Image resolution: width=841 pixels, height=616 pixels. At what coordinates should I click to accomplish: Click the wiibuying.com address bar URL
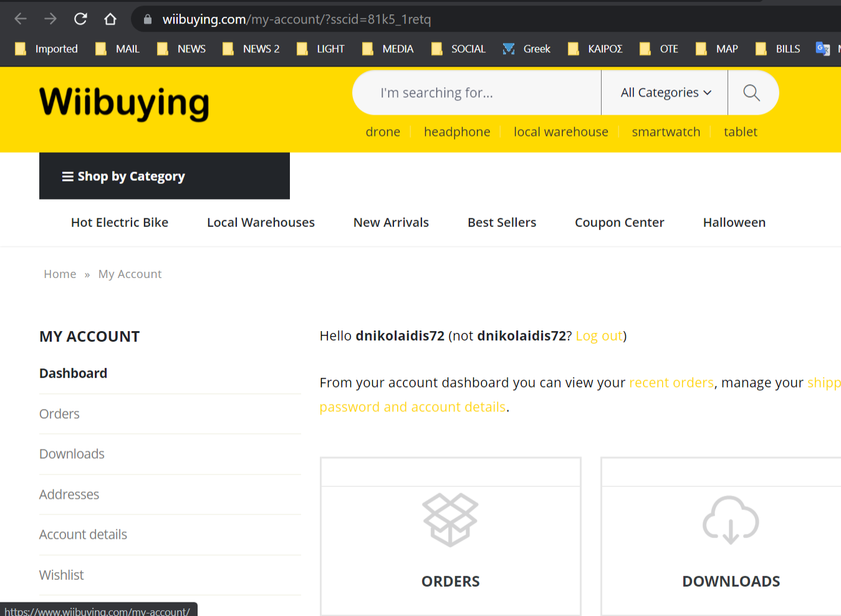pos(297,19)
